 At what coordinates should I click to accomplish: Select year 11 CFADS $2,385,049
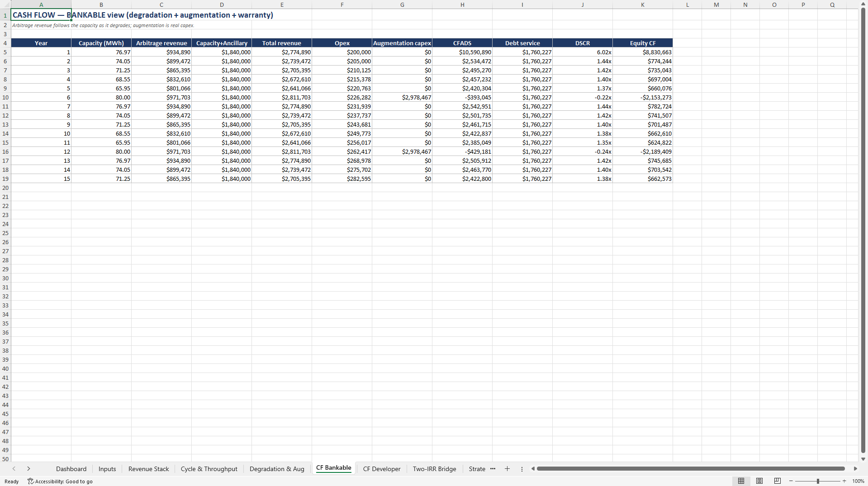tap(462, 142)
